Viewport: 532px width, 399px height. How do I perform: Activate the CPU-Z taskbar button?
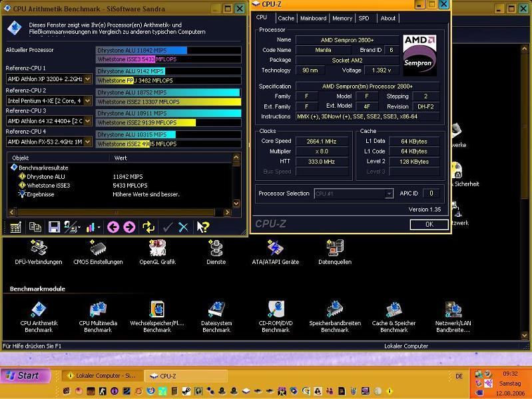pos(186,376)
